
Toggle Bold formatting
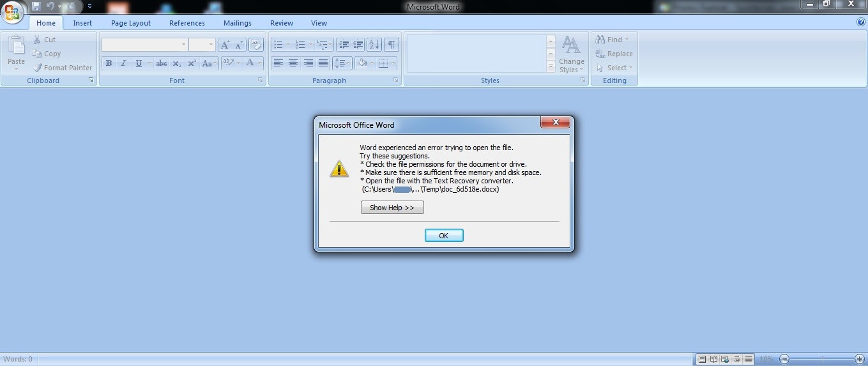pos(109,63)
